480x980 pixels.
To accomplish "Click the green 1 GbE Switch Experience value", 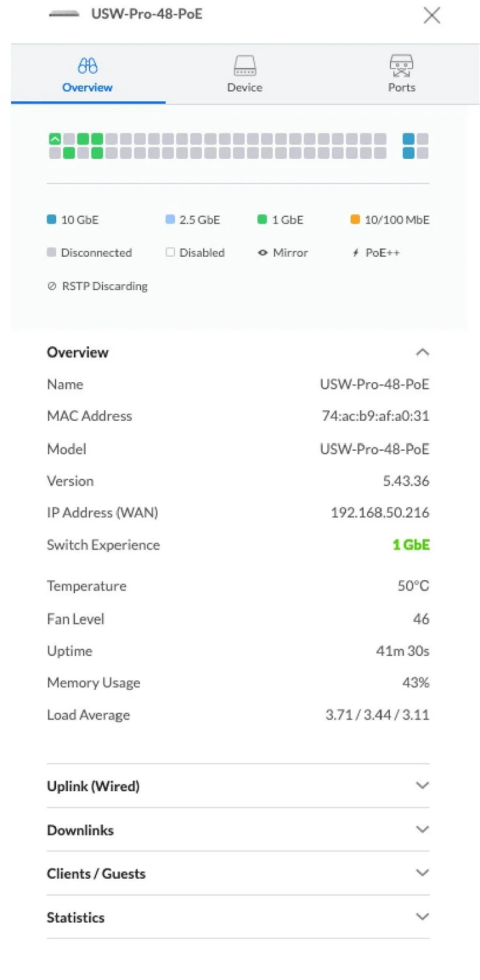I will [411, 545].
